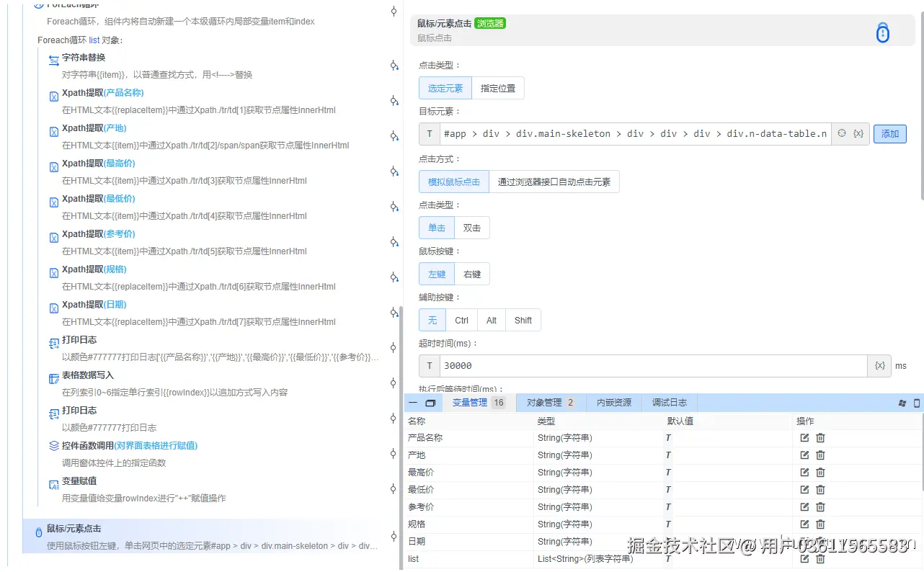
Task: Click the 浏览器 green tag
Action: [490, 23]
